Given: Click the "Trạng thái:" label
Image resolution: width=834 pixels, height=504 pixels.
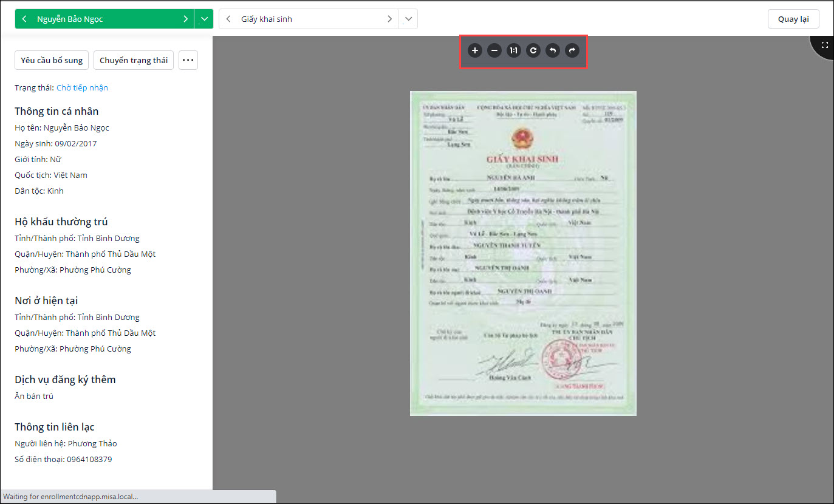Looking at the screenshot, I should tap(34, 87).
